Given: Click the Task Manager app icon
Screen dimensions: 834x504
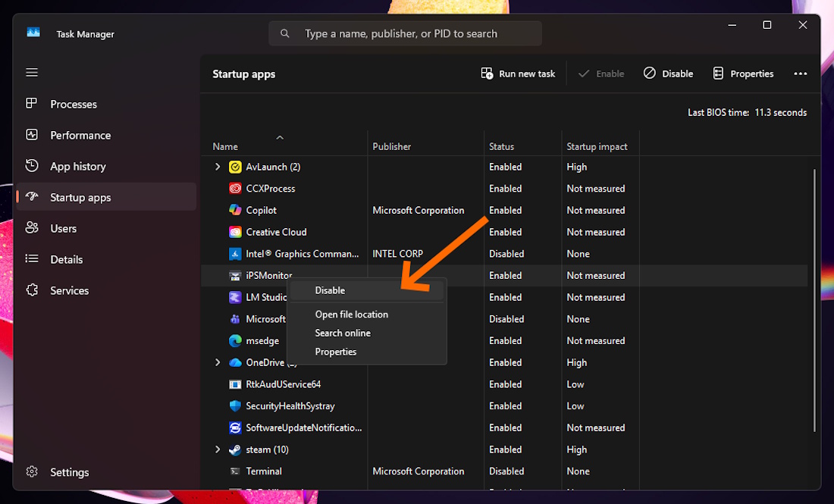Looking at the screenshot, I should (x=33, y=33).
